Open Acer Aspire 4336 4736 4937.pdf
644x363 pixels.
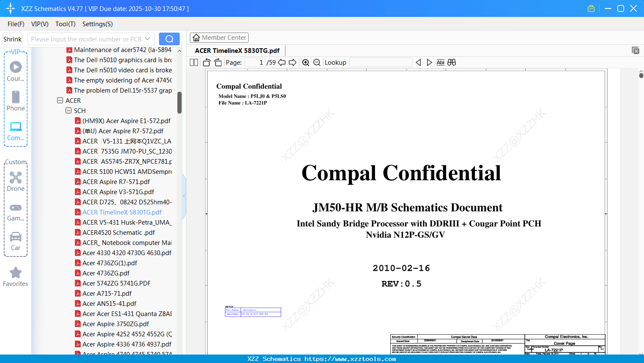pyautogui.click(x=127, y=344)
